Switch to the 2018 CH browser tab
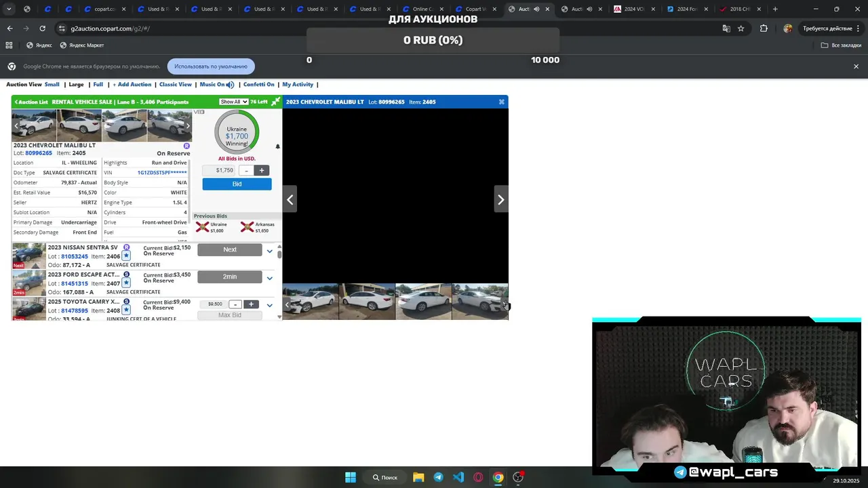This screenshot has height=488, width=868. click(740, 9)
